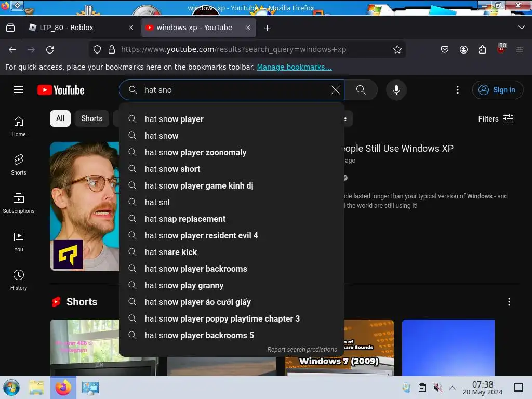Click Report search predictions

coord(302,350)
